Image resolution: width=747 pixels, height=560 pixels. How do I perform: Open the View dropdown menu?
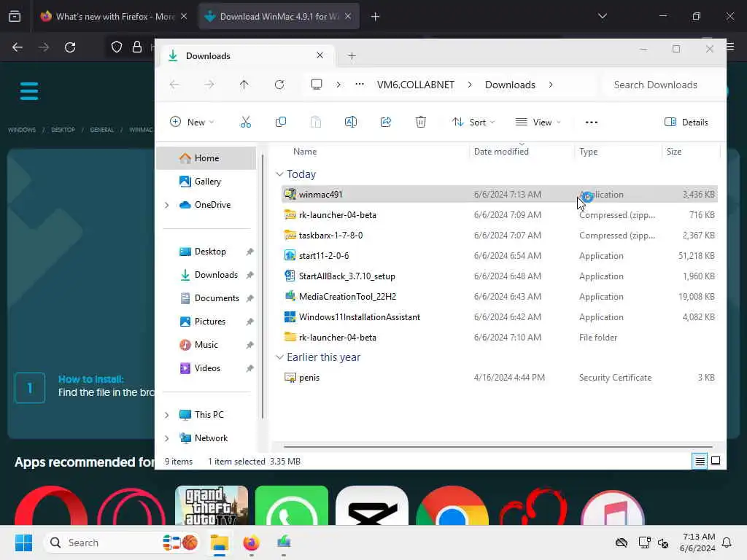pos(538,122)
